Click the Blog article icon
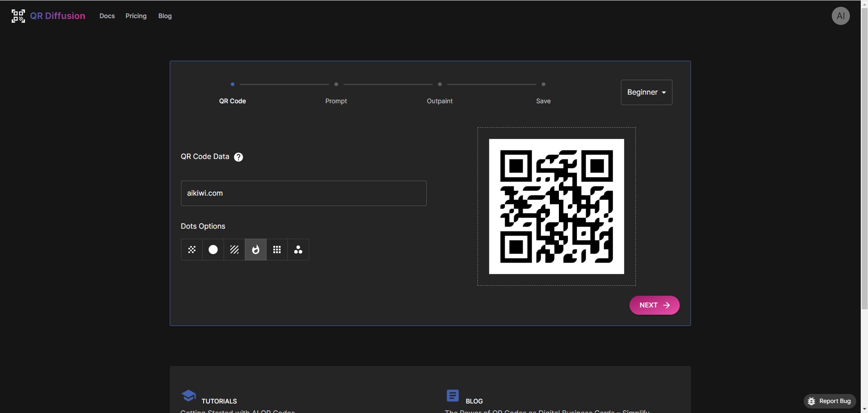The height and width of the screenshot is (413, 868). point(453,396)
